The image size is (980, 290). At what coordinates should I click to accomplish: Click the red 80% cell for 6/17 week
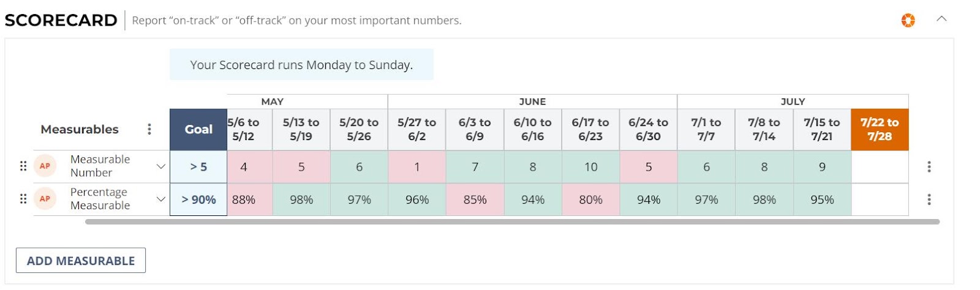click(x=590, y=199)
